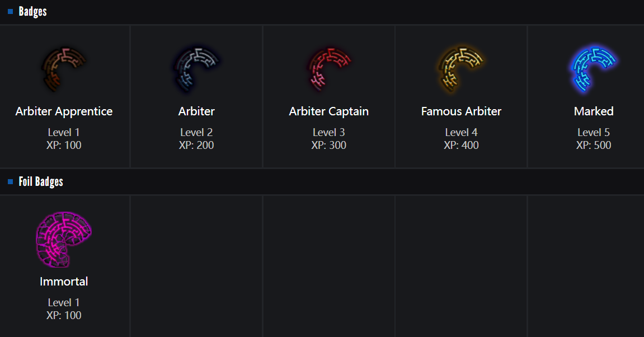Click the Foil Badges section header
This screenshot has width=644, height=337.
(41, 182)
